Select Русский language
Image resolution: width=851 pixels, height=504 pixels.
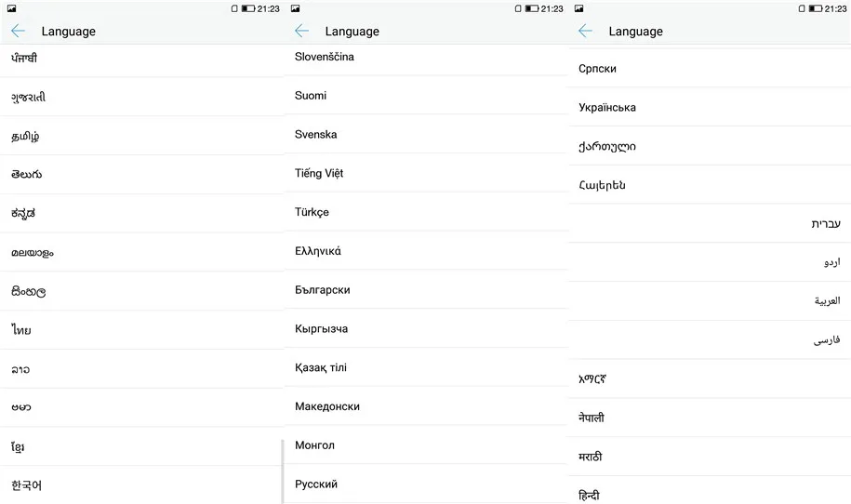(426, 484)
